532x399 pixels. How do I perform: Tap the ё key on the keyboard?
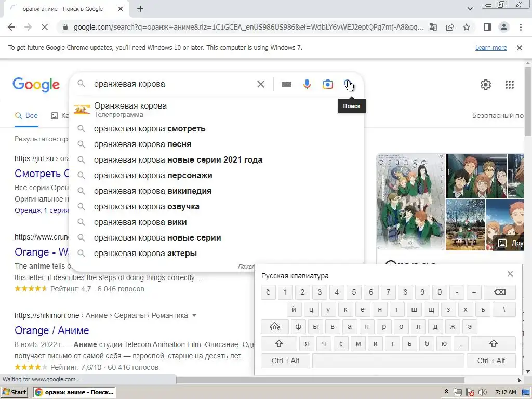(269, 292)
